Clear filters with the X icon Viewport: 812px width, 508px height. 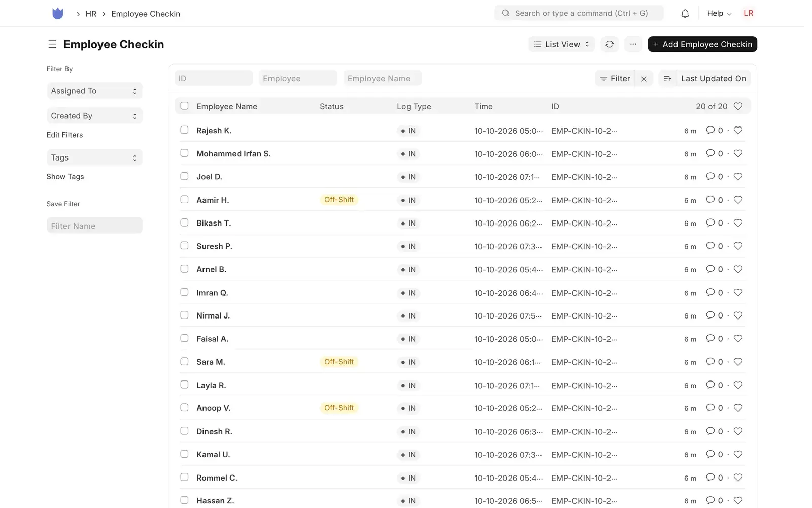pos(644,79)
